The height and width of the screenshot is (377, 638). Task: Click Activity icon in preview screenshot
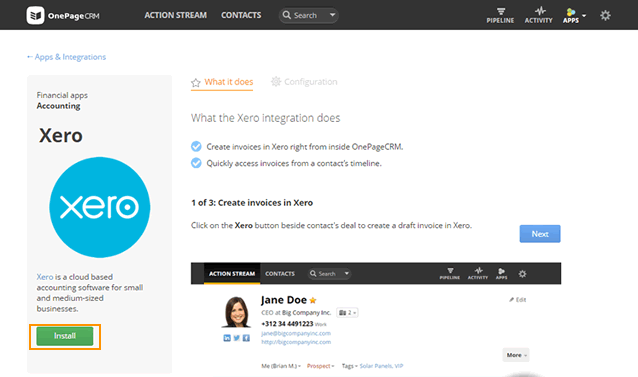[478, 274]
